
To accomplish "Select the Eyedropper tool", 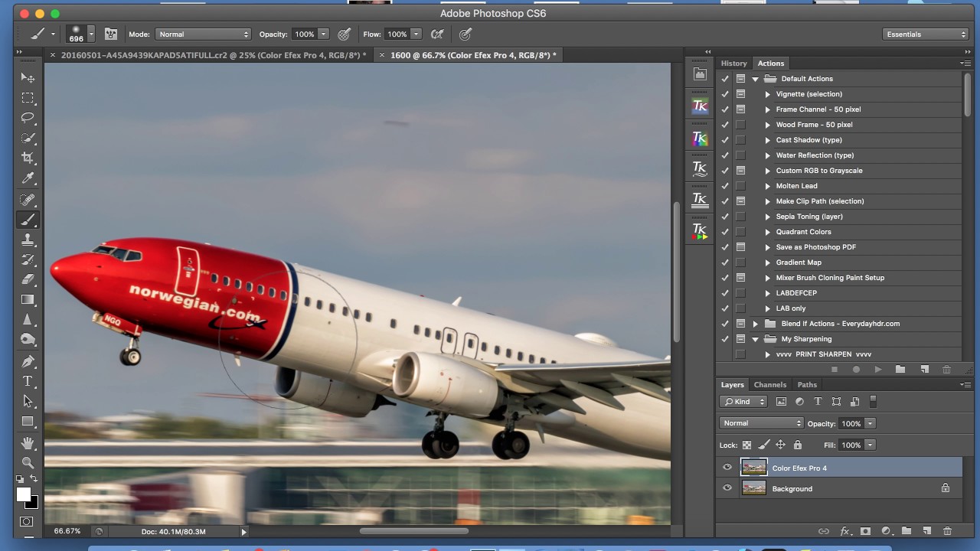I will (x=28, y=178).
